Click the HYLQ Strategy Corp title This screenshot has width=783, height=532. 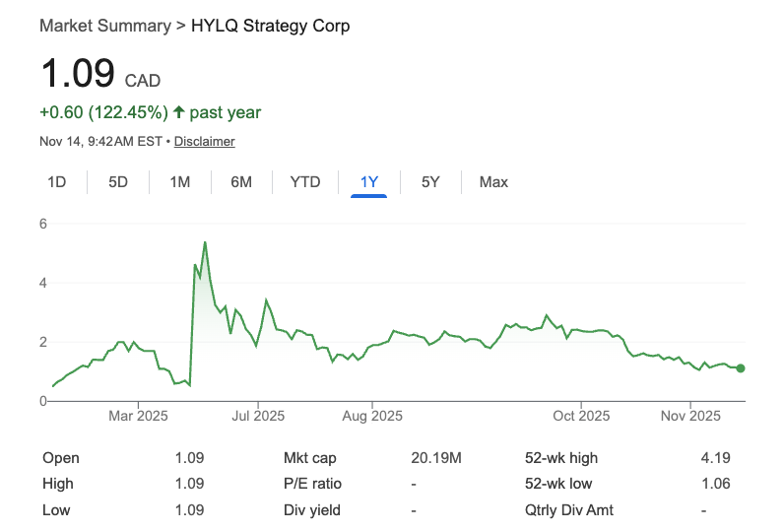[270, 26]
